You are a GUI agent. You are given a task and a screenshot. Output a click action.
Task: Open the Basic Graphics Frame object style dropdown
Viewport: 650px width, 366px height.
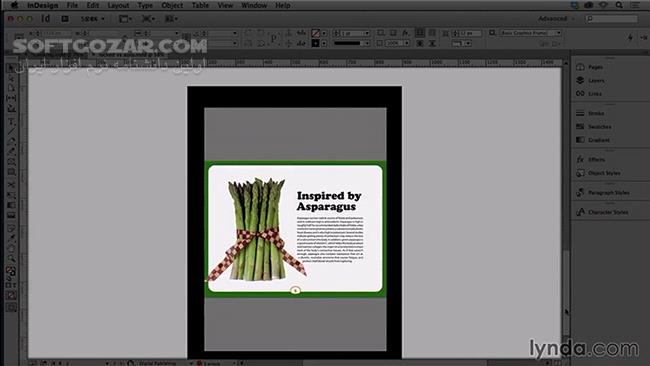point(558,33)
